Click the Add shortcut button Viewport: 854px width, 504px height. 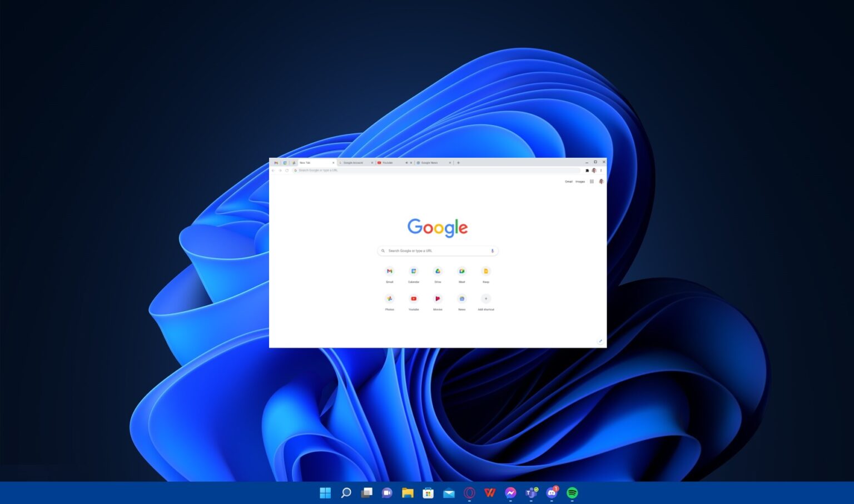point(486,299)
